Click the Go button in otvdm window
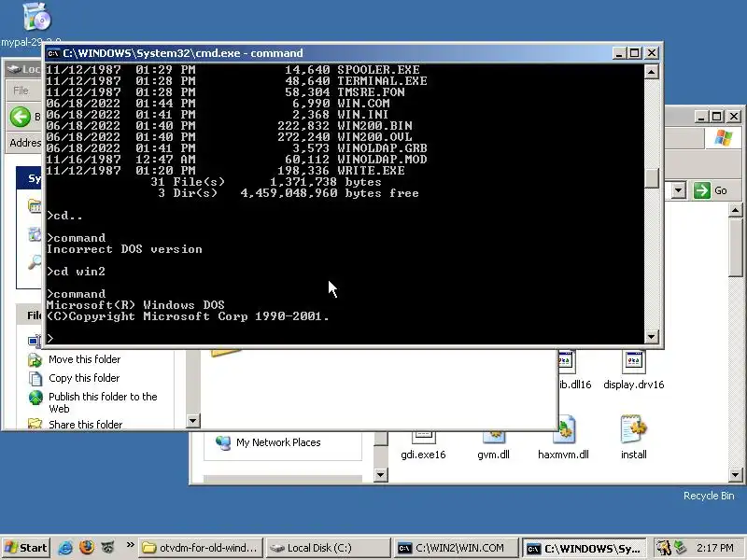Viewport: 747px width, 560px height. point(711,190)
